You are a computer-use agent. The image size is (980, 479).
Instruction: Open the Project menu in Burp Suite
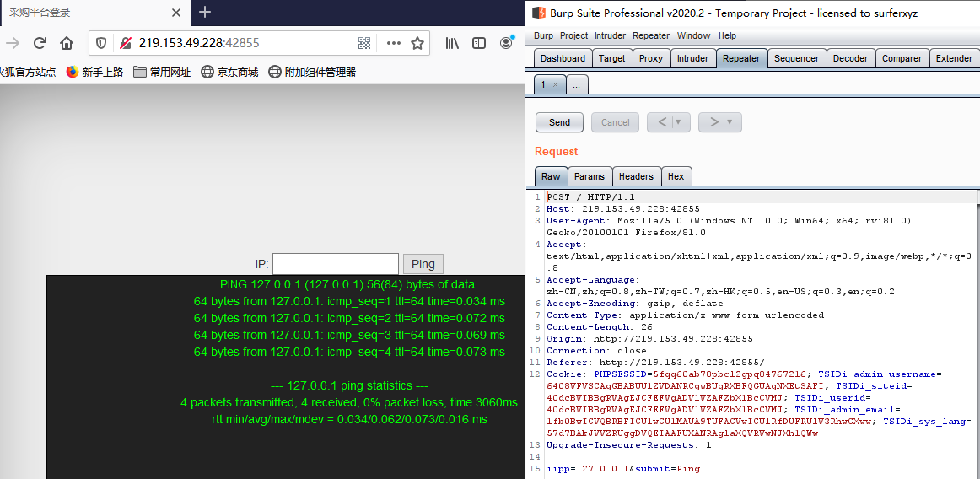pos(573,35)
